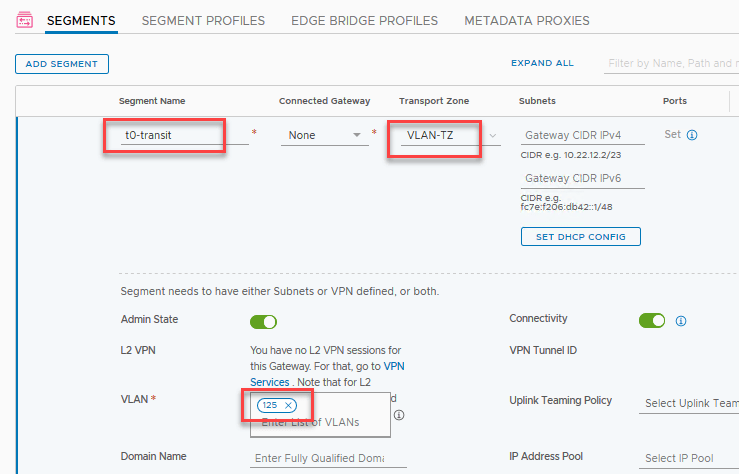
Task: Click the Set DHCP Config button
Action: point(580,237)
